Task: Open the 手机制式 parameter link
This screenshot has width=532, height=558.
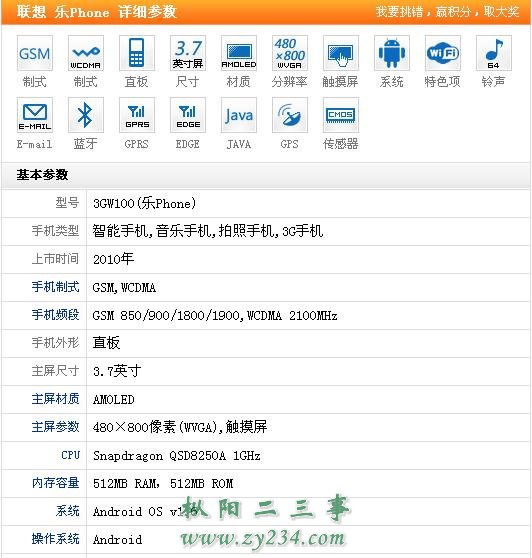Action: click(55, 287)
